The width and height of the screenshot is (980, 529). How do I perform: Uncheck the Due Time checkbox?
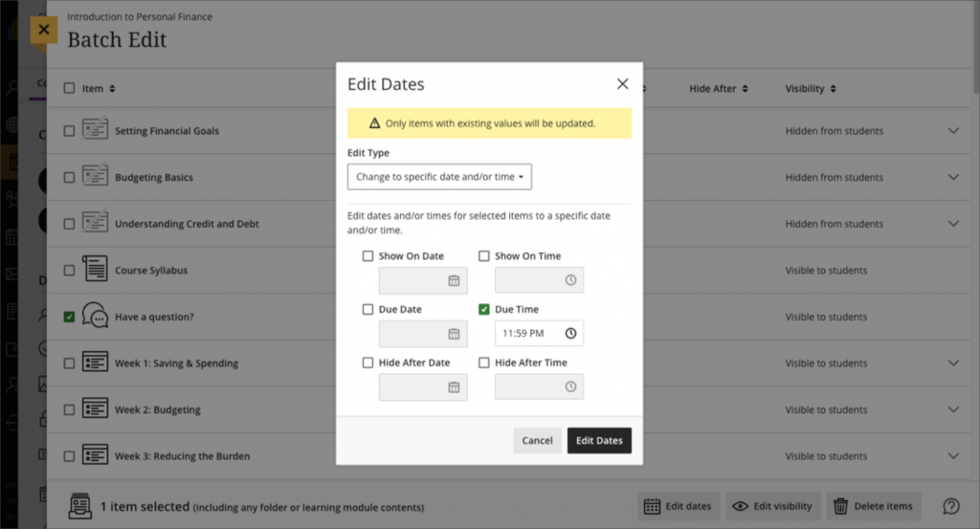point(483,309)
